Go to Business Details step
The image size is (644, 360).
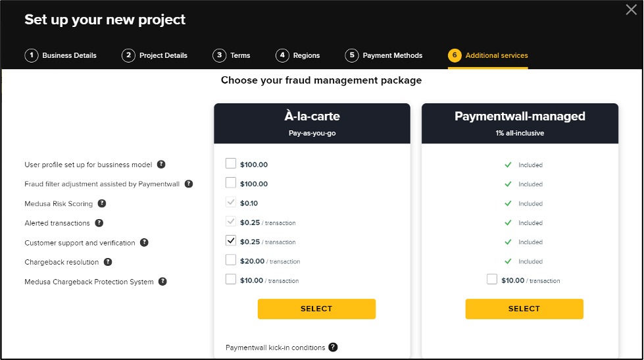pyautogui.click(x=61, y=55)
